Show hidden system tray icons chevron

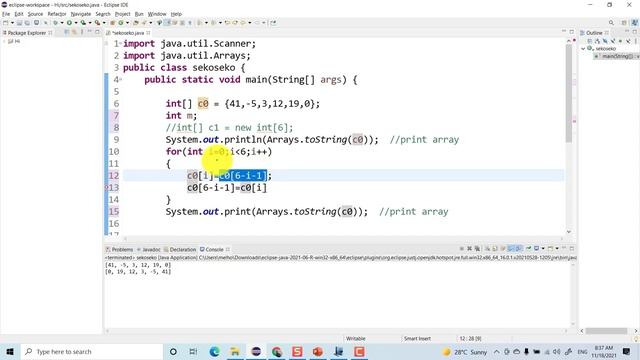[x=496, y=351]
